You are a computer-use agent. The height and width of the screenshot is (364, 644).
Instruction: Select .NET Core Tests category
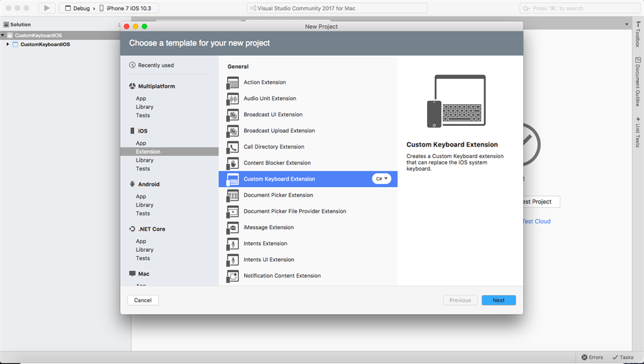pyautogui.click(x=143, y=258)
